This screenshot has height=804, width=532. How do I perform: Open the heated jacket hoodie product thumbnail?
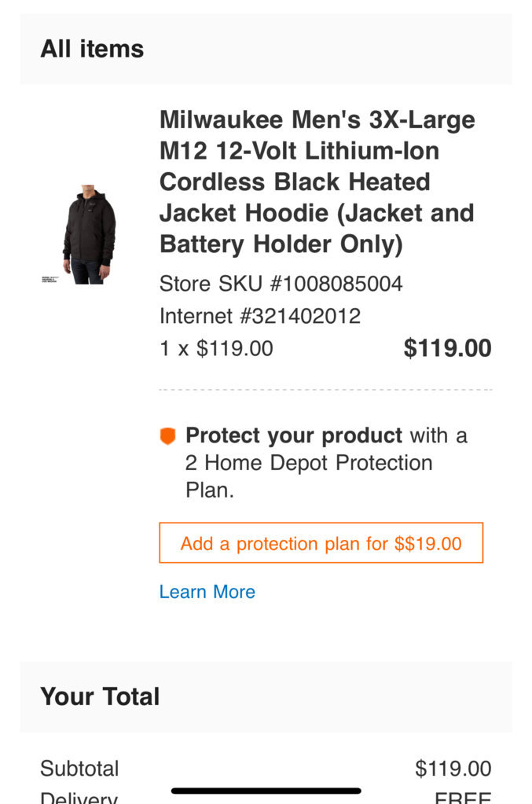89,234
